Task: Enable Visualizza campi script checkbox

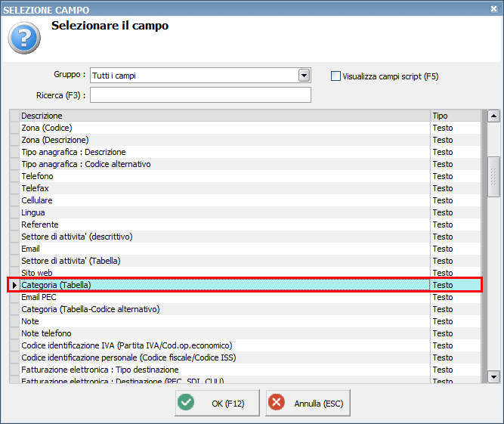Action: 336,76
